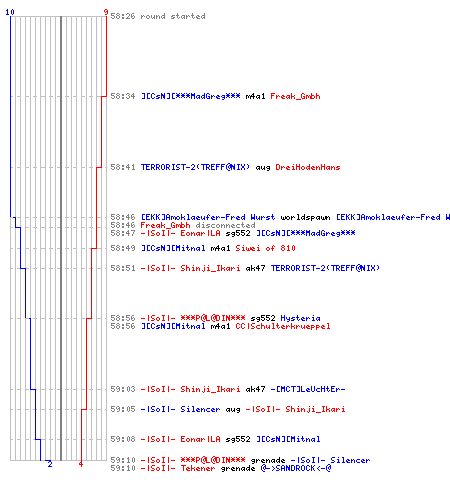This screenshot has width=450, height=500.
Task: Click the worldspawn weapon label
Action: click(305, 217)
